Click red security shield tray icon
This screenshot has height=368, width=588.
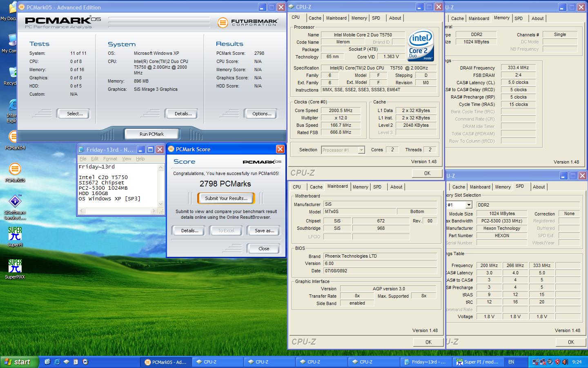pos(557,362)
